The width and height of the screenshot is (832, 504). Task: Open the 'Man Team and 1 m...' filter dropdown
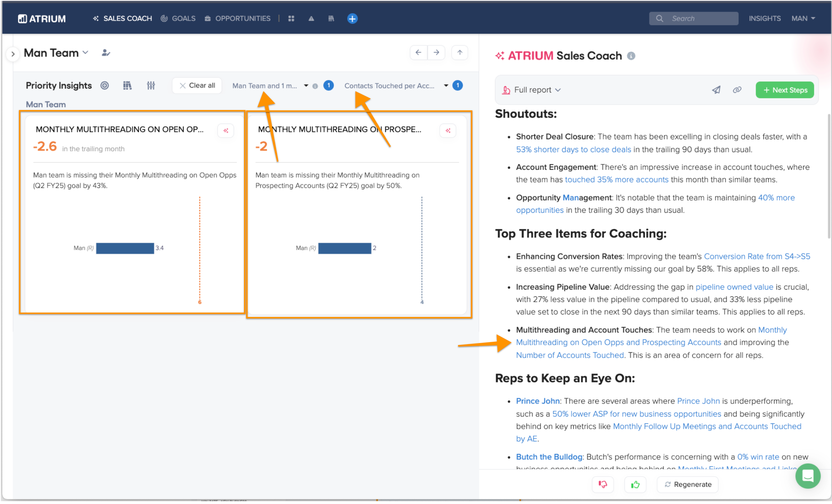270,86
